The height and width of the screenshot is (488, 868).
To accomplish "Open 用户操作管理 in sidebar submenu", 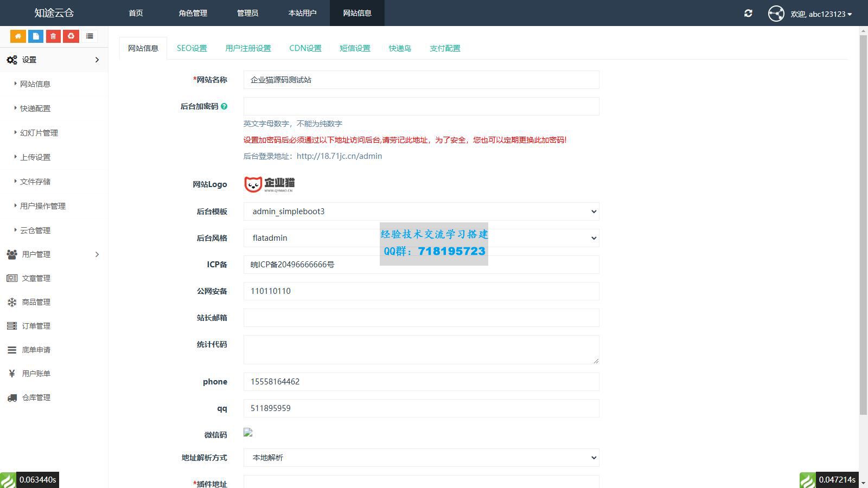I will coord(43,206).
